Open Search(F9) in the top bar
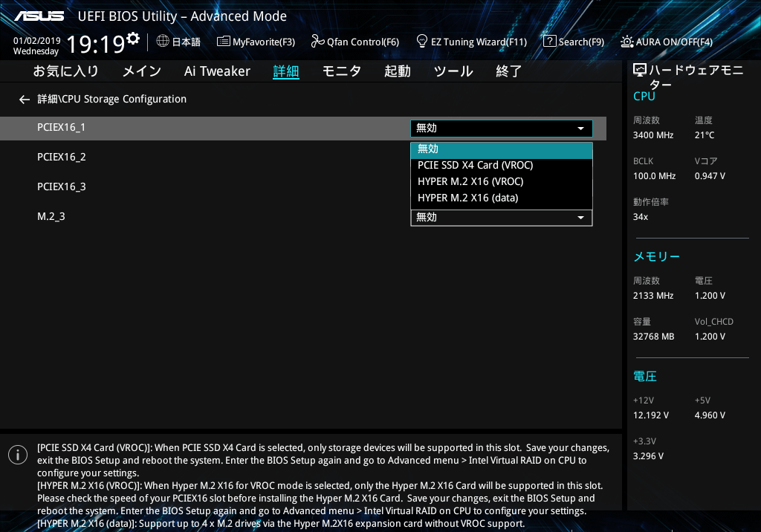The height and width of the screenshot is (532, 761). click(x=573, y=42)
